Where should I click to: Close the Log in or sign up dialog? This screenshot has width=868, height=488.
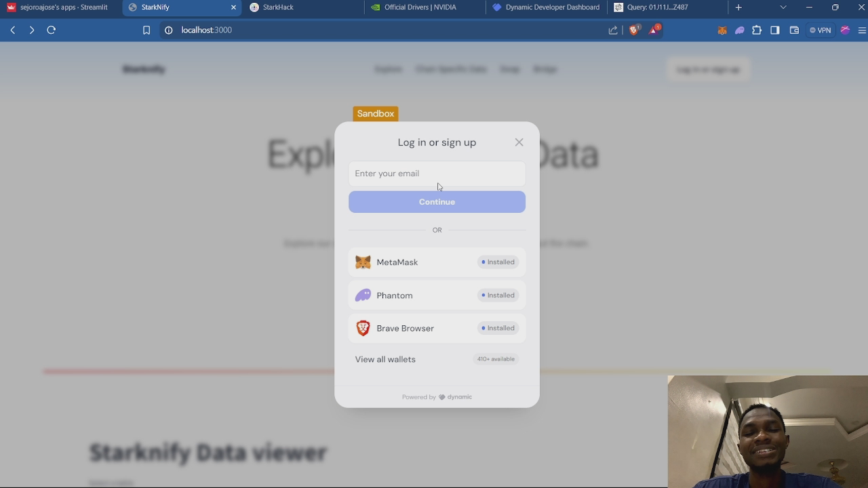point(519,142)
